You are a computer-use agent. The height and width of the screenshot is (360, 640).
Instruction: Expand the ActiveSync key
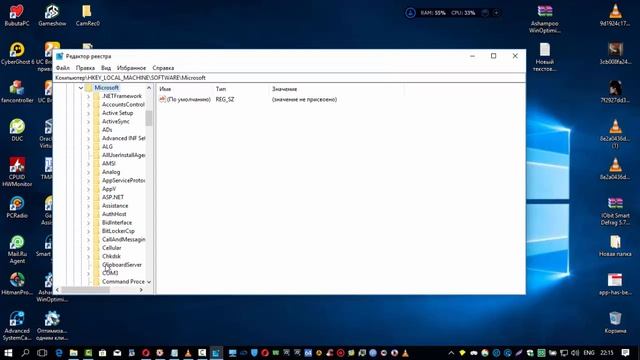(89, 122)
